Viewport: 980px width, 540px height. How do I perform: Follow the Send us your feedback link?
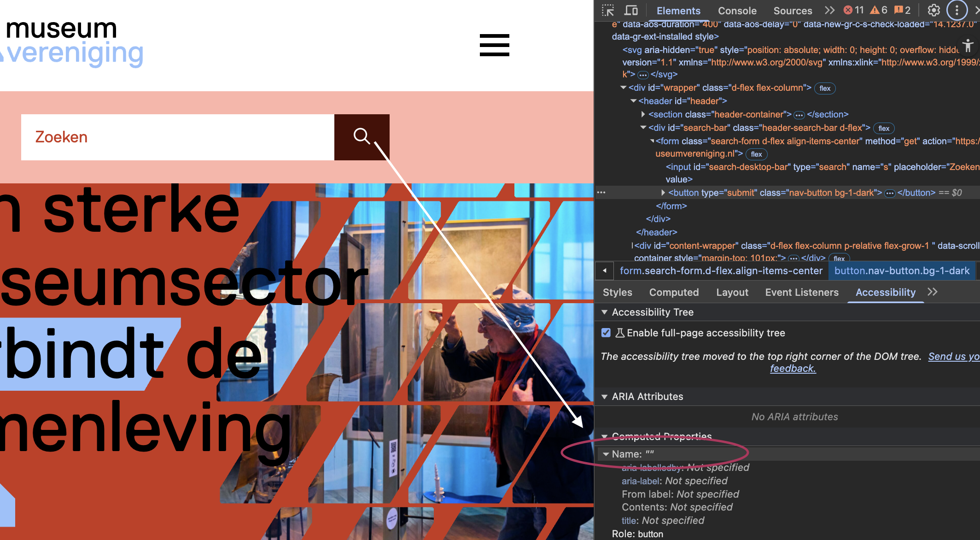click(x=793, y=368)
